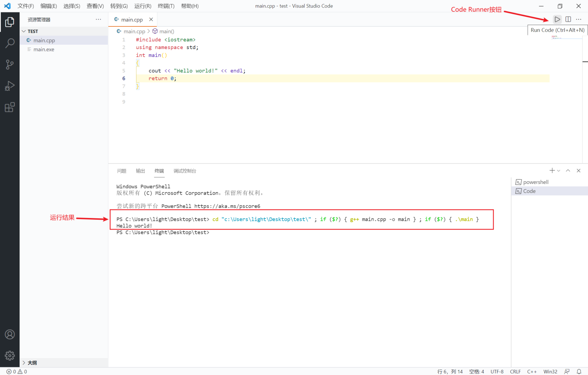Image resolution: width=588 pixels, height=375 pixels.
Task: Create a new terminal with the plus icon
Action: pyautogui.click(x=552, y=170)
